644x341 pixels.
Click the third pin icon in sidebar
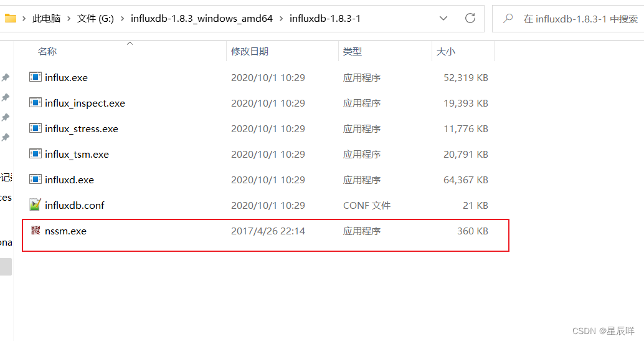[x=6, y=117]
